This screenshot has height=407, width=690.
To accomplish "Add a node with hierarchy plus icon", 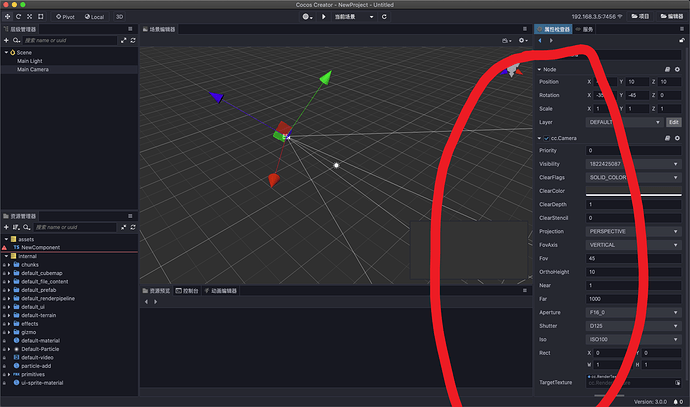I will point(6,40).
